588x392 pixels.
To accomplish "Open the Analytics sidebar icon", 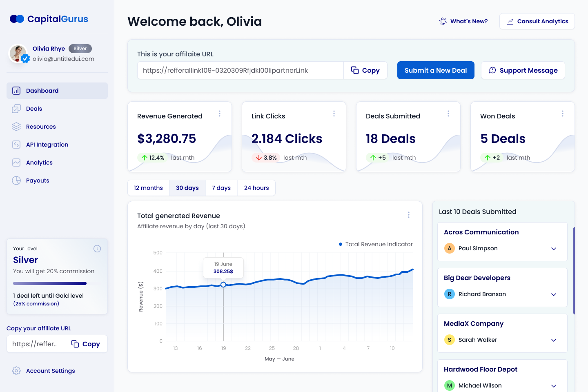I will (16, 163).
